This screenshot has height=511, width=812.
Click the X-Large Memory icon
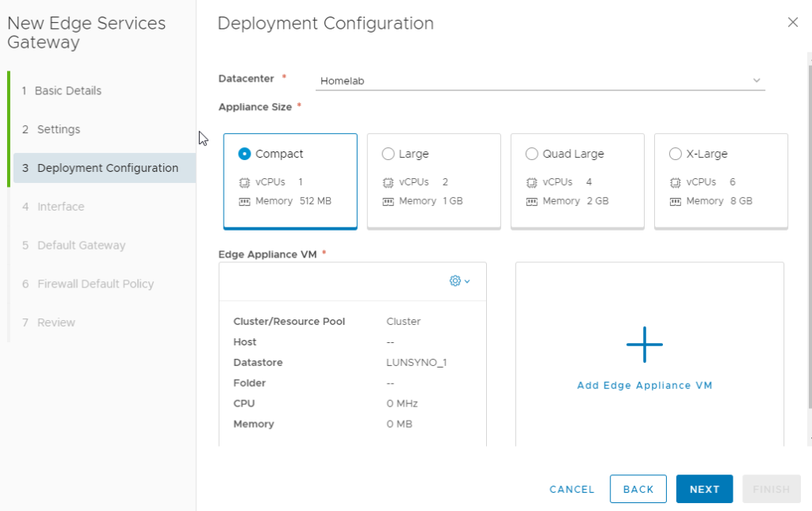click(676, 202)
